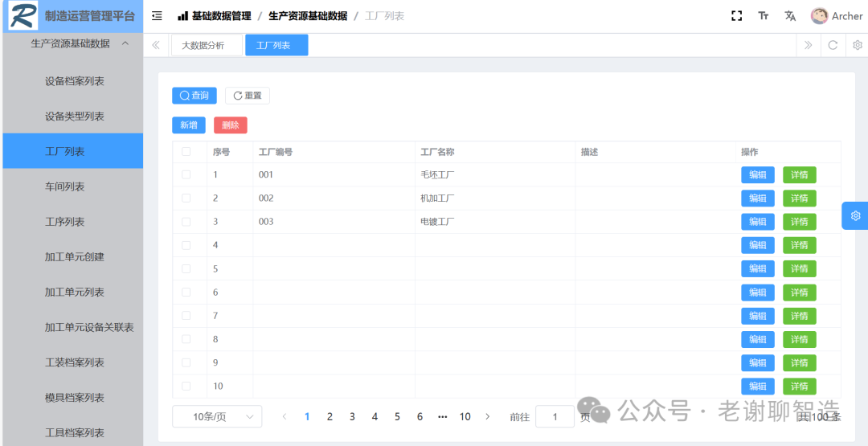
Task: Edit the 毛坯工厂 row with 编辑
Action: [758, 175]
